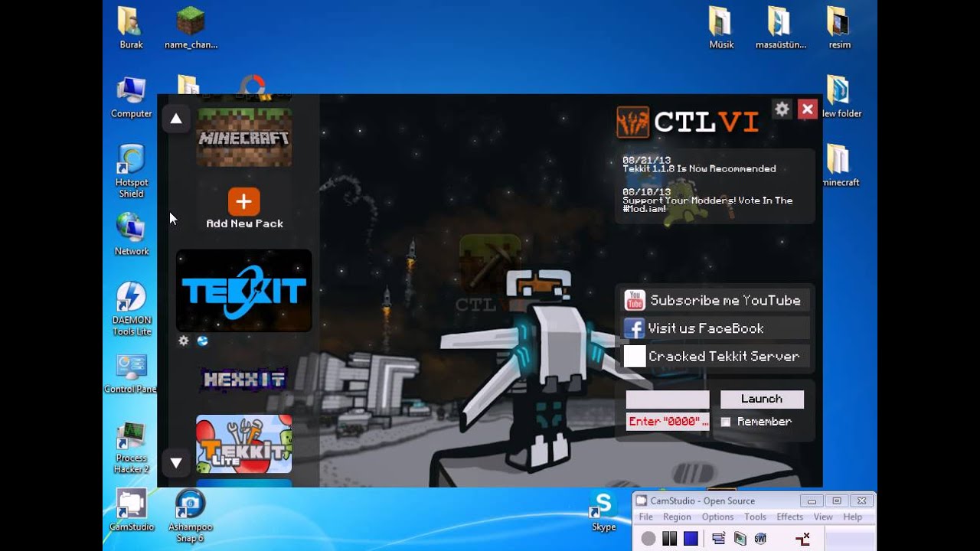Click the SWF producer icon in CamStudio
Viewport: 980px width, 551px height.
(x=760, y=539)
